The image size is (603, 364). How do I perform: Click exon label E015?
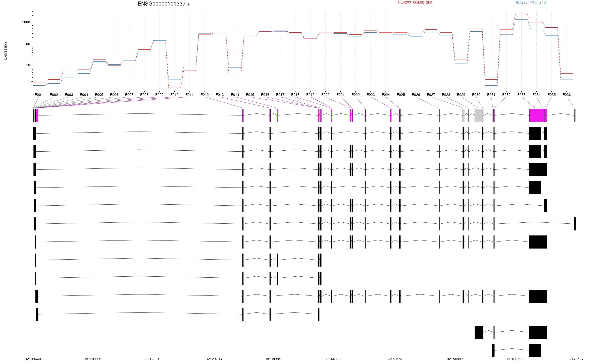click(x=250, y=95)
